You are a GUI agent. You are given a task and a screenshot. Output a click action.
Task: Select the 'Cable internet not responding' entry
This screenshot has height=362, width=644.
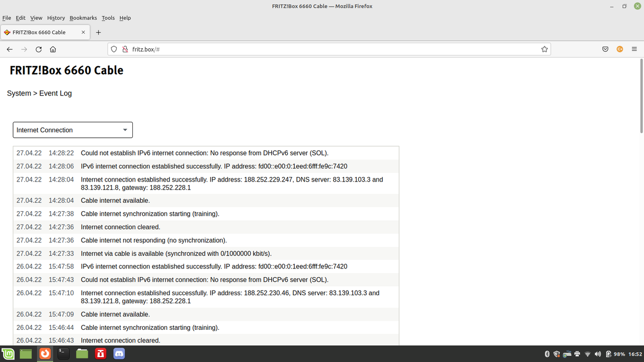point(206,240)
